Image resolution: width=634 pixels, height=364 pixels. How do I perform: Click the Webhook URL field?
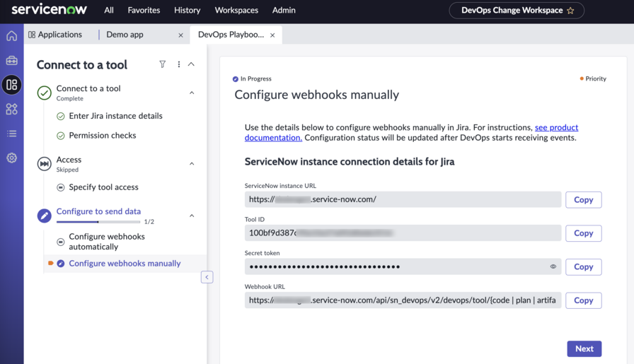pos(403,300)
